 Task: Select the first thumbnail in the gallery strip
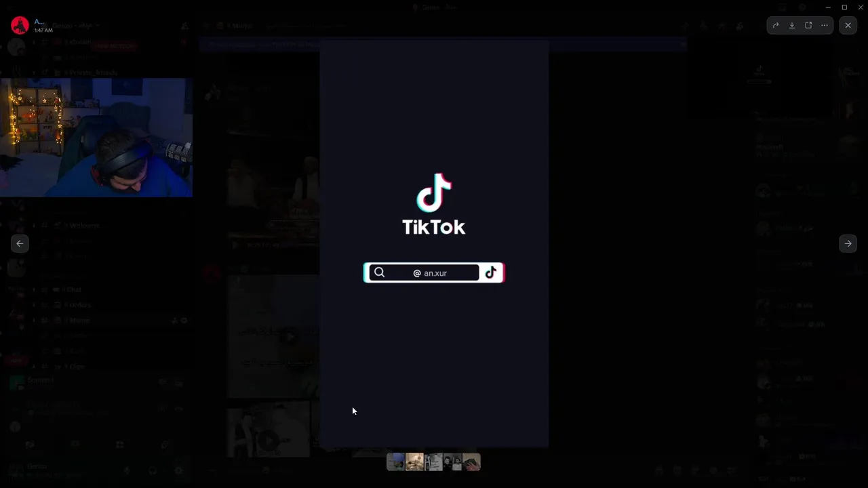395,462
